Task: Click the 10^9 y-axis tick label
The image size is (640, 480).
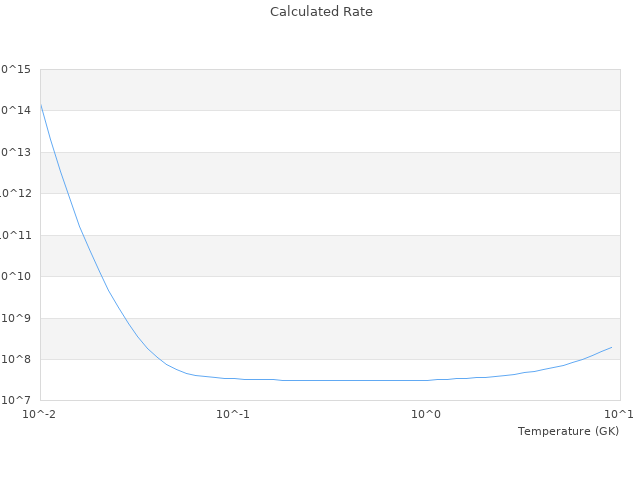Action: [18, 318]
